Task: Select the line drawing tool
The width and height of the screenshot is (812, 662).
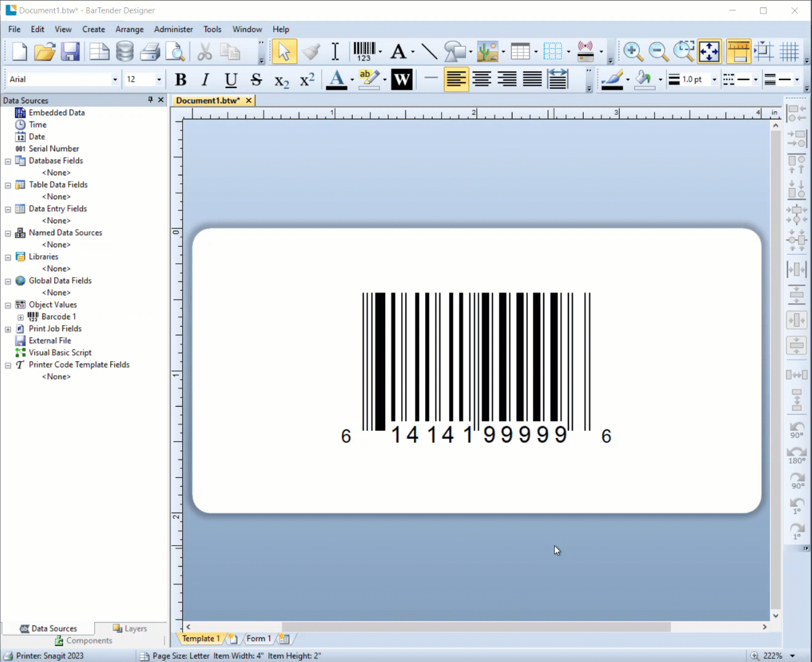Action: click(x=429, y=52)
